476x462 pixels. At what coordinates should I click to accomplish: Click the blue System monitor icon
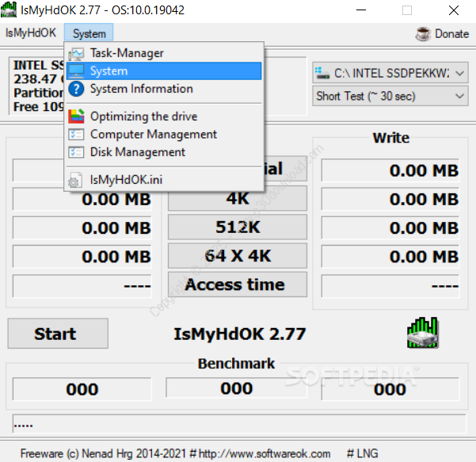click(76, 71)
